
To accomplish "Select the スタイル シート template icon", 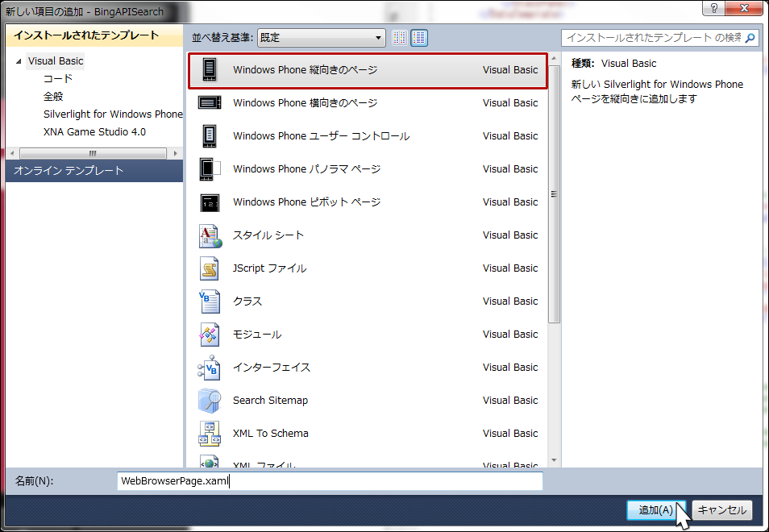I will (210, 236).
